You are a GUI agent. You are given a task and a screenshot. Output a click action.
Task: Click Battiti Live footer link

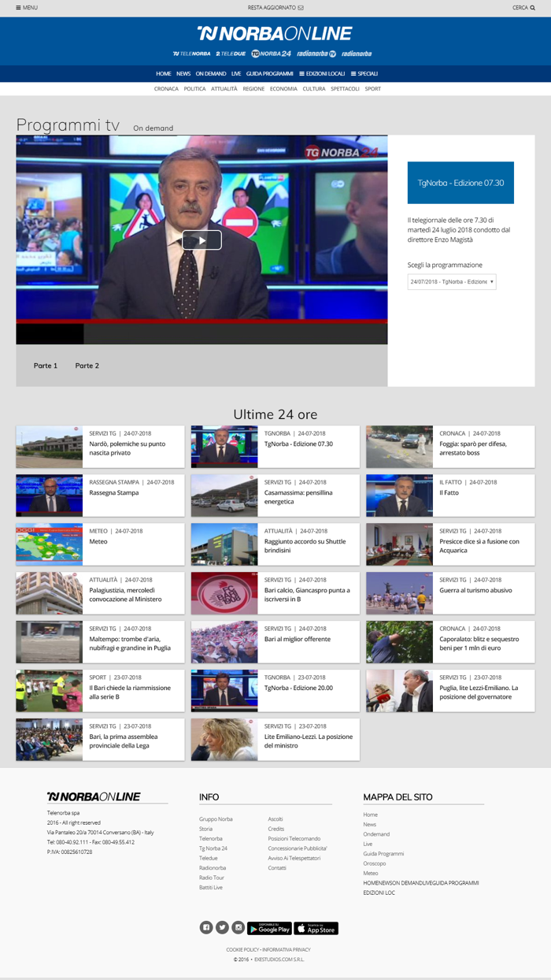click(x=211, y=888)
